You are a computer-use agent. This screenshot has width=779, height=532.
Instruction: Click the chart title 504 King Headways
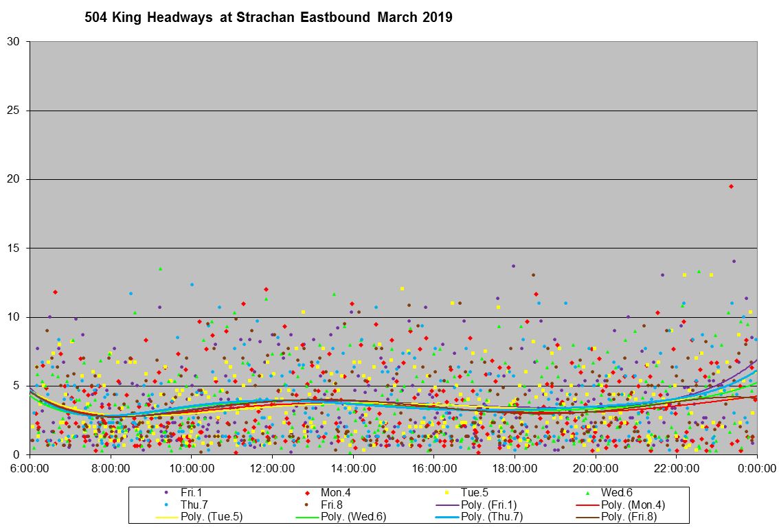click(268, 18)
